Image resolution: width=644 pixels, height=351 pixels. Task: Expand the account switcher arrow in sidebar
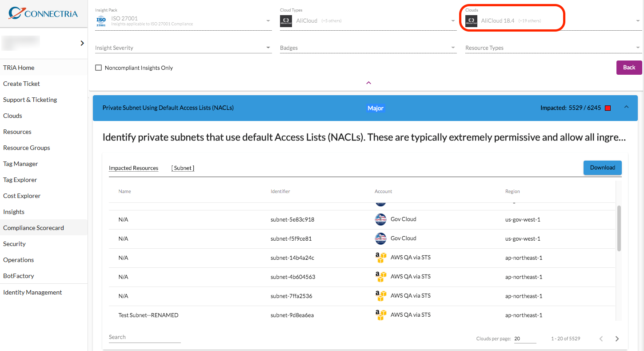pos(82,43)
